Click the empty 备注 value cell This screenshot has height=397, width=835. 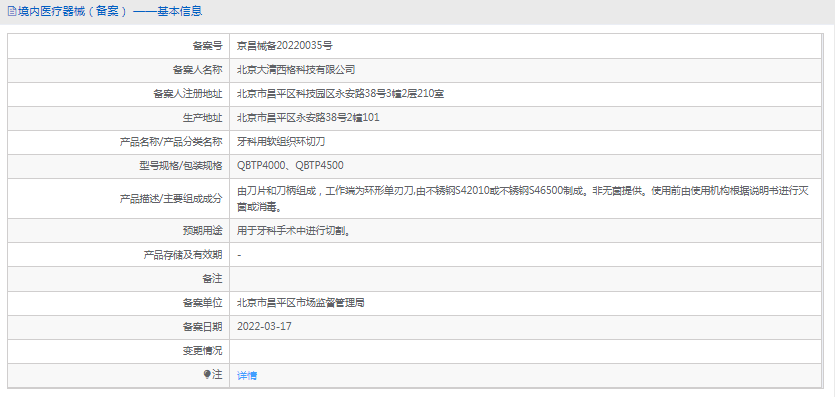(525, 279)
